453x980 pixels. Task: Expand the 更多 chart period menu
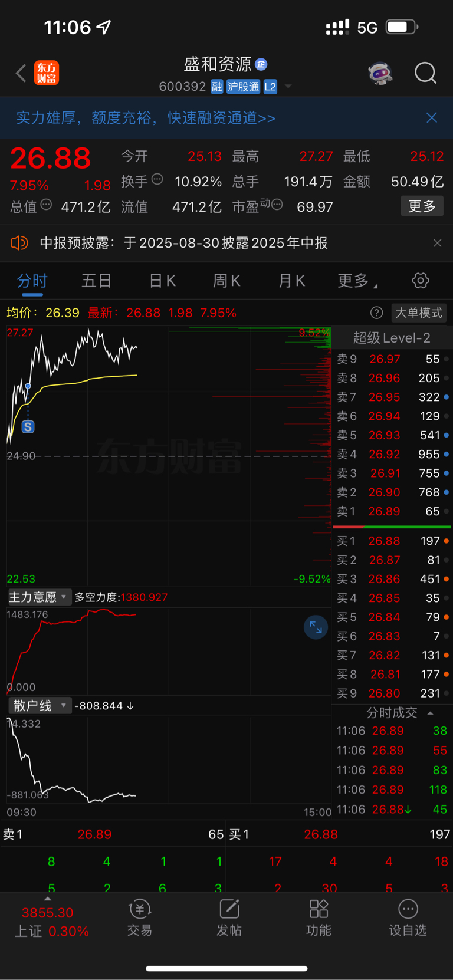click(x=357, y=281)
